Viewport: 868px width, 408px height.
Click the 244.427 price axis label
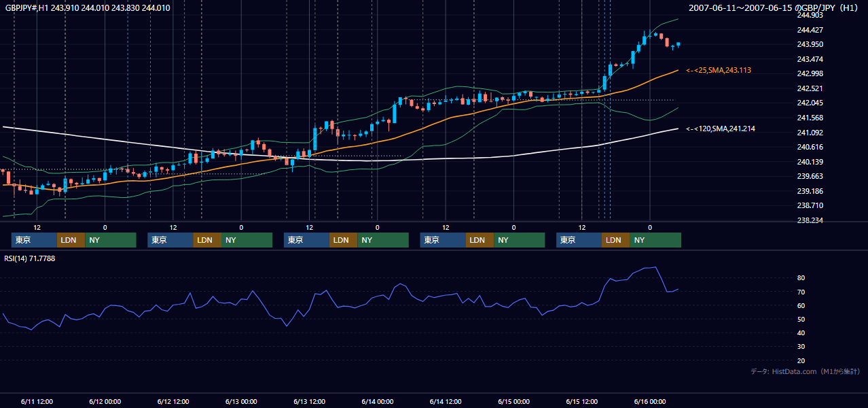pos(810,30)
